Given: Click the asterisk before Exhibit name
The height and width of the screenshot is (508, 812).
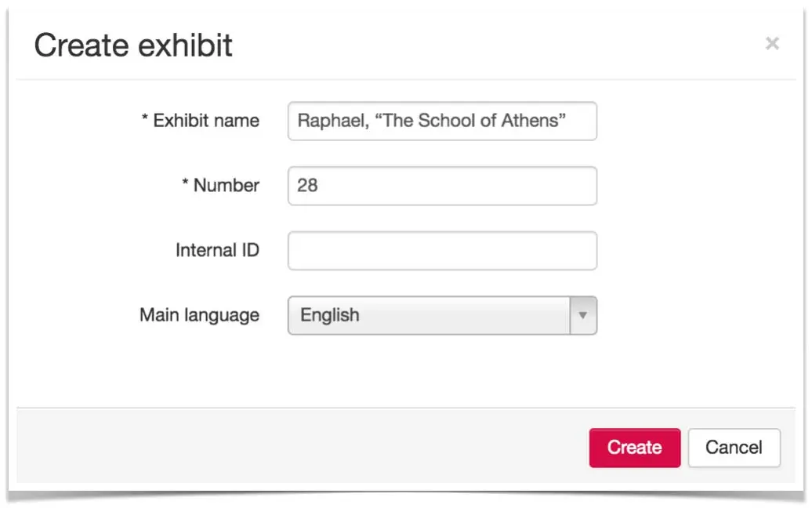Looking at the screenshot, I should pyautogui.click(x=145, y=120).
